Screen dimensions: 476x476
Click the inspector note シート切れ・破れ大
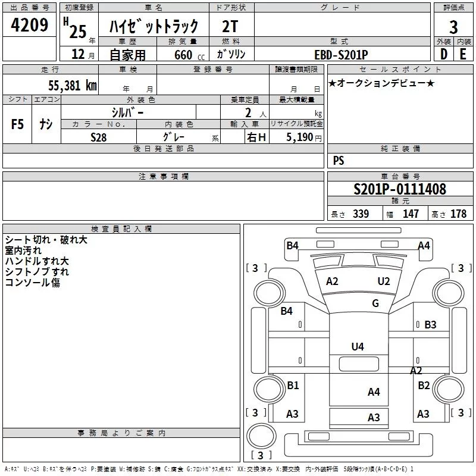tap(46, 240)
